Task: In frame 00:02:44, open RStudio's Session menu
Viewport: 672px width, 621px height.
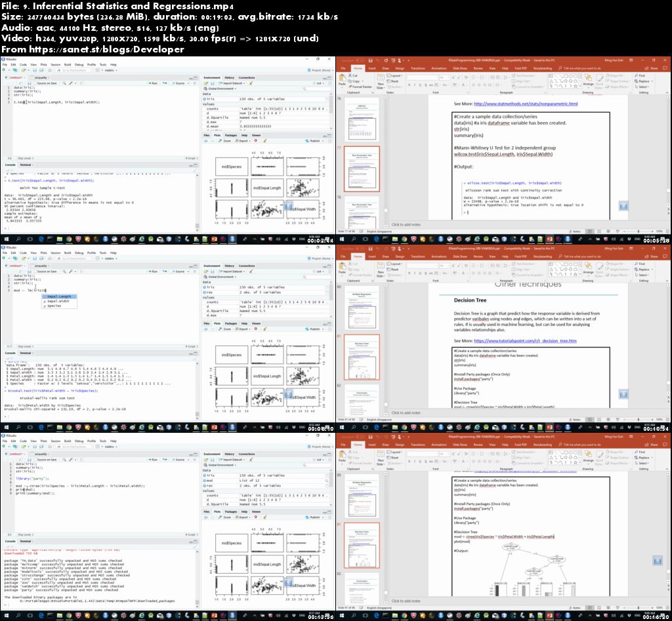Action: (55, 65)
